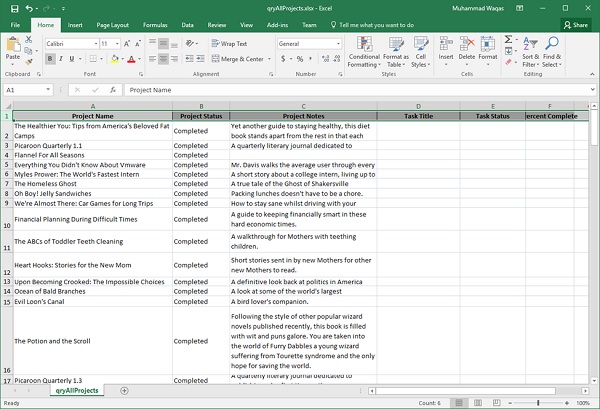Click the Share button
This screenshot has width=600, height=409.
point(576,24)
